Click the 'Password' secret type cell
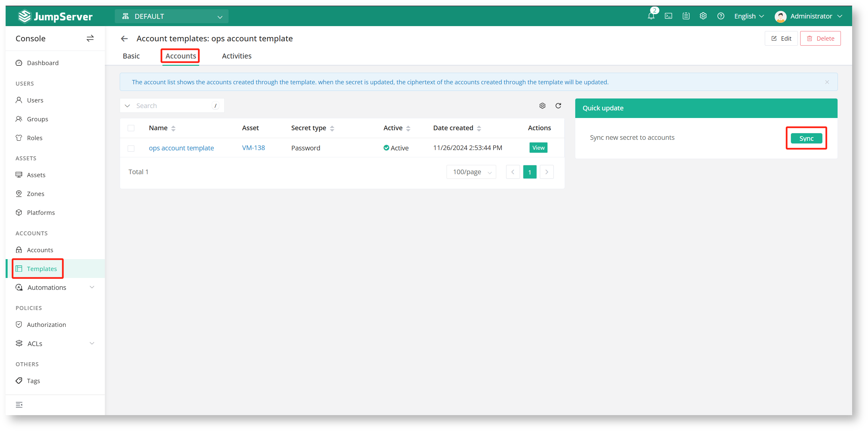 306,148
